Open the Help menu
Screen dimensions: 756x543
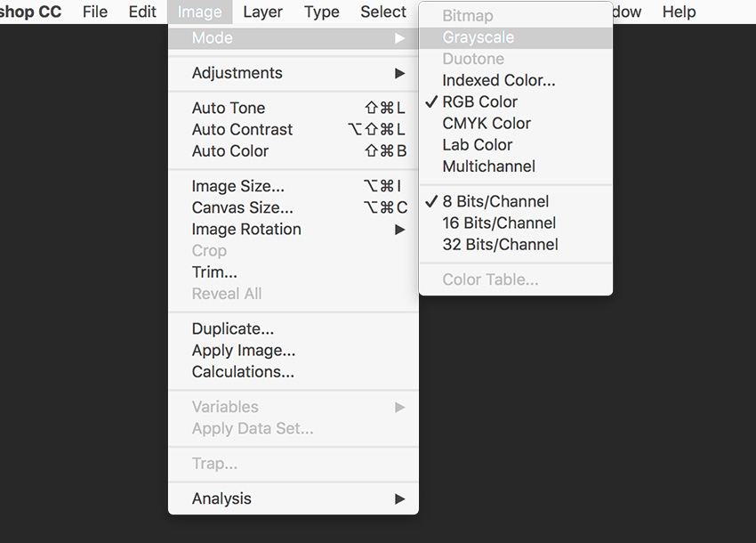click(679, 12)
